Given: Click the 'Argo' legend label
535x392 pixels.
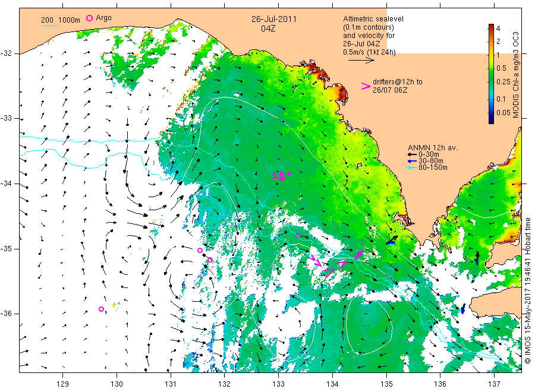Looking at the screenshot, I should [x=103, y=18].
